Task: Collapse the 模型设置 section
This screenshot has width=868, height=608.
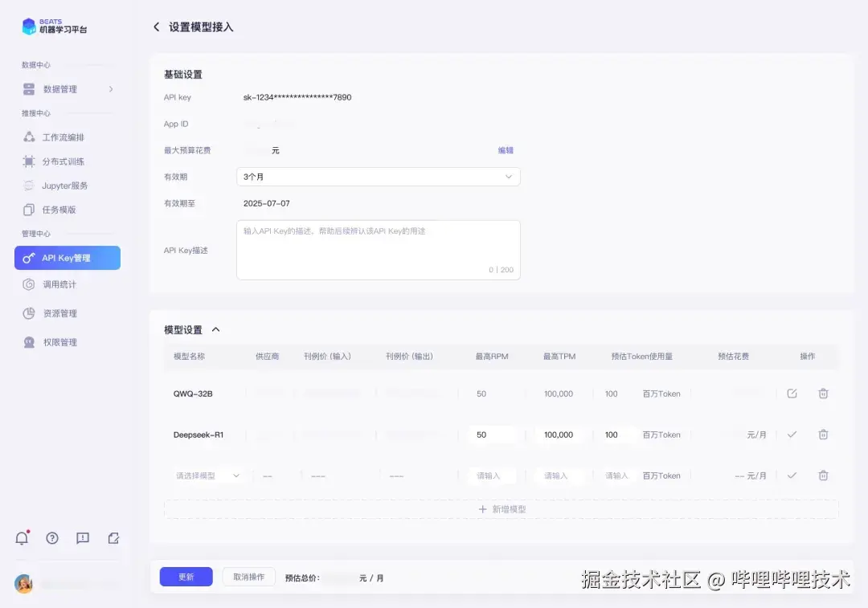Action: (214, 328)
